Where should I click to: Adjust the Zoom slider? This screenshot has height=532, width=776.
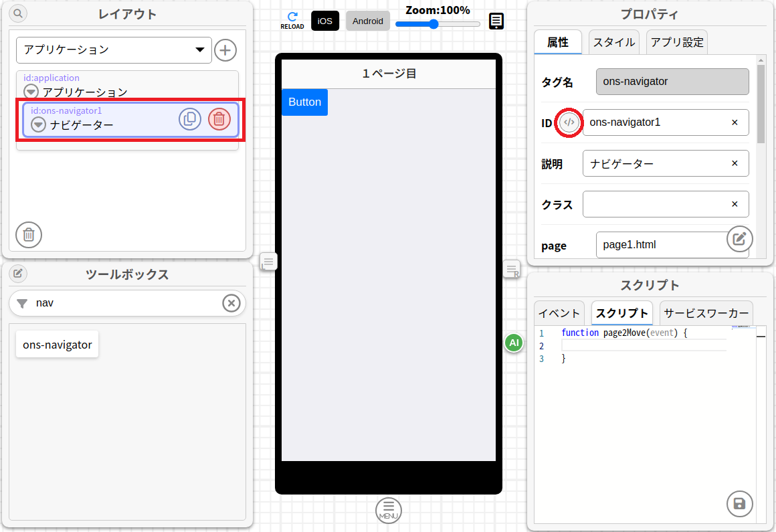pyautogui.click(x=433, y=24)
